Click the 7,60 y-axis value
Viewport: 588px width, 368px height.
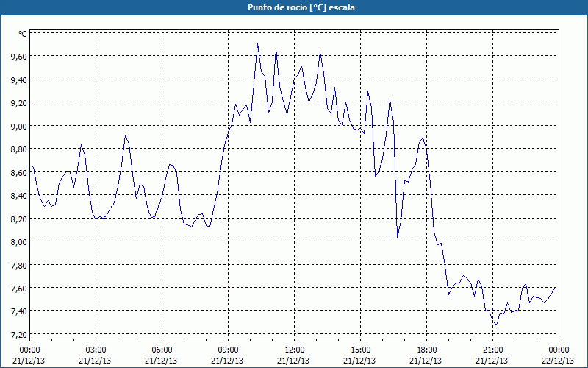(19, 288)
